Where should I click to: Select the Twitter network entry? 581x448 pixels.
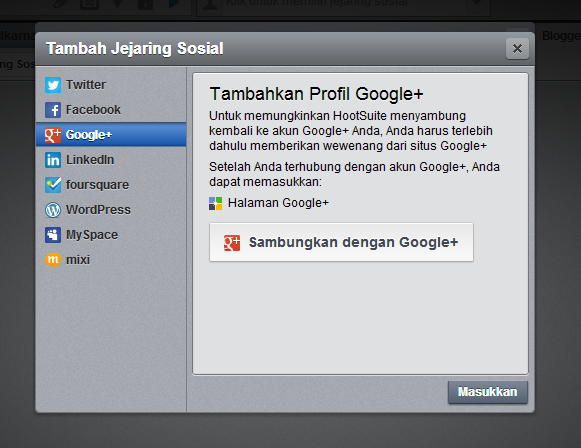pos(111,85)
